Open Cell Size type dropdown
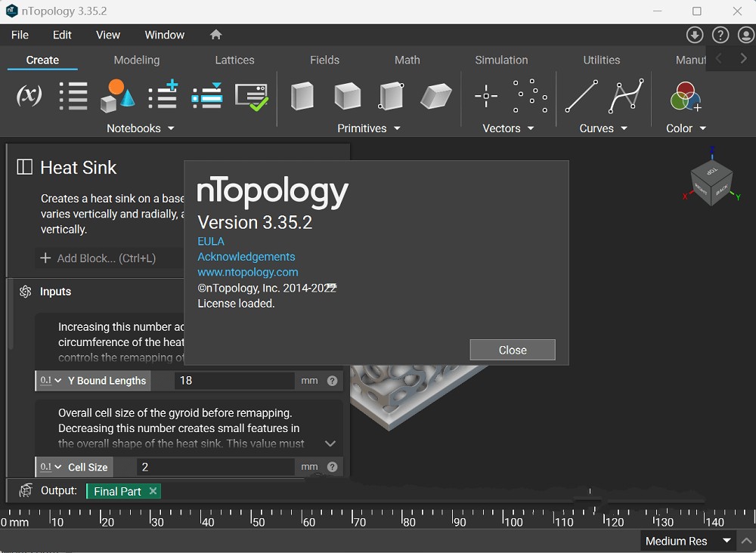 click(x=51, y=467)
